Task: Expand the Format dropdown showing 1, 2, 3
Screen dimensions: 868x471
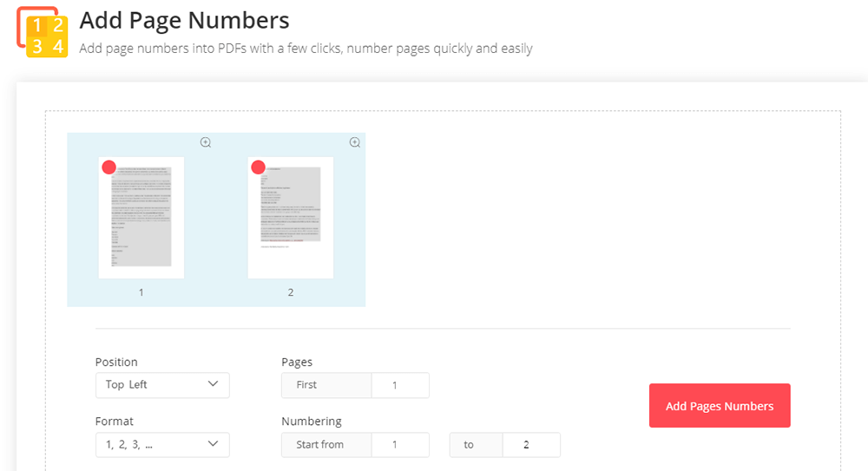Action: 162,445
